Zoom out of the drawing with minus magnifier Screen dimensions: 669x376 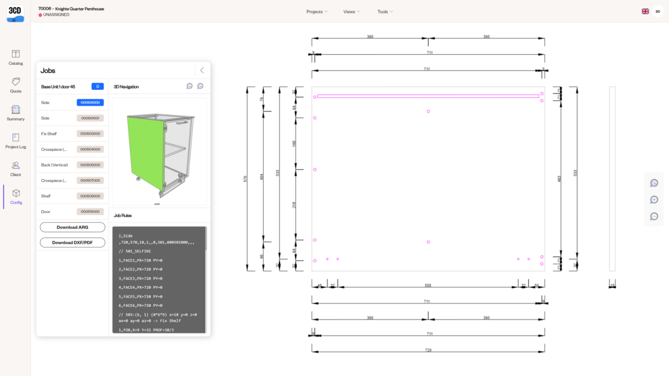654,216
